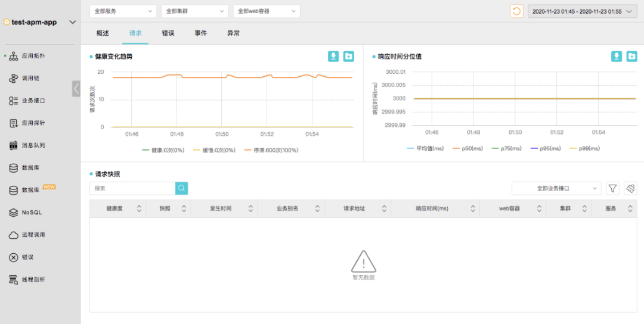Switch to the 错误 tab
Viewport: 644px width, 324px height.
click(x=168, y=33)
